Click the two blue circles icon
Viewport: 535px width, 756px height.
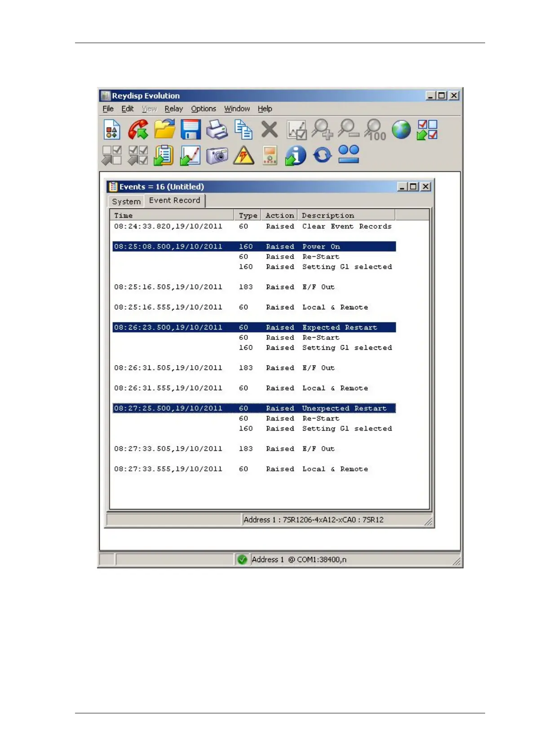(349, 154)
